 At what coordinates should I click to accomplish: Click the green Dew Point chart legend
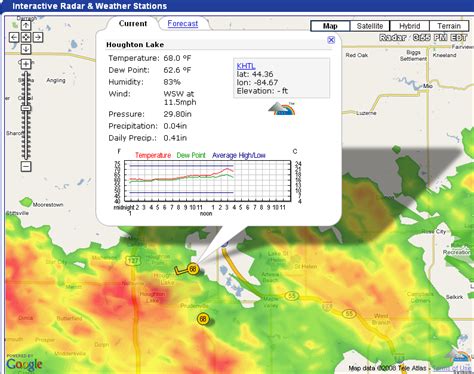tap(191, 155)
